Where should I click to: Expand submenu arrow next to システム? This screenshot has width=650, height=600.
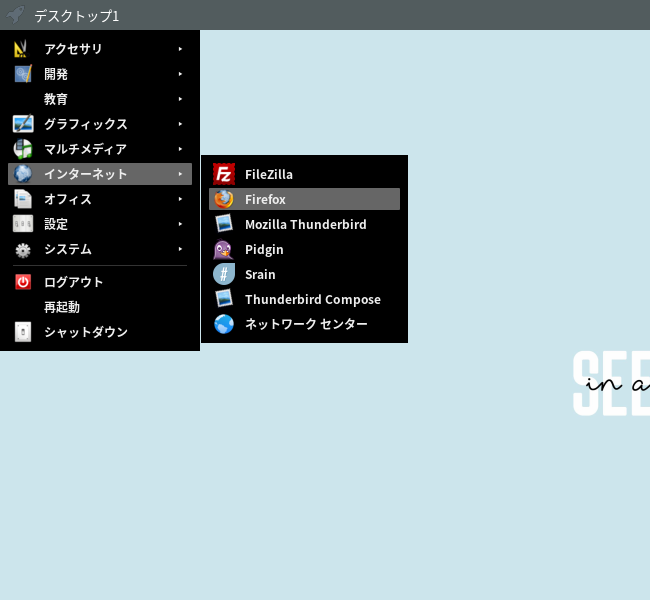click(180, 249)
